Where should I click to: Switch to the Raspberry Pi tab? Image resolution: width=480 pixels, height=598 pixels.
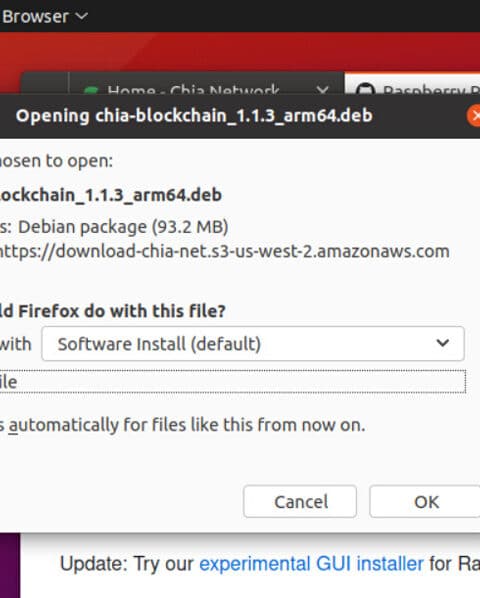(x=413, y=84)
